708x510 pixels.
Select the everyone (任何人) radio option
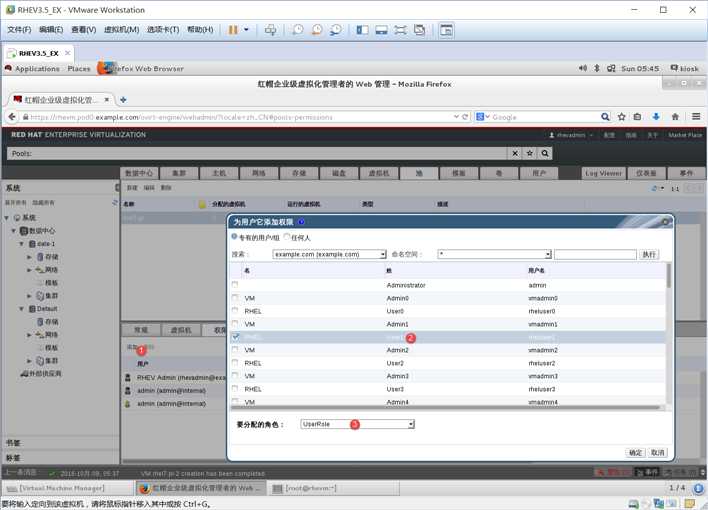click(x=287, y=236)
